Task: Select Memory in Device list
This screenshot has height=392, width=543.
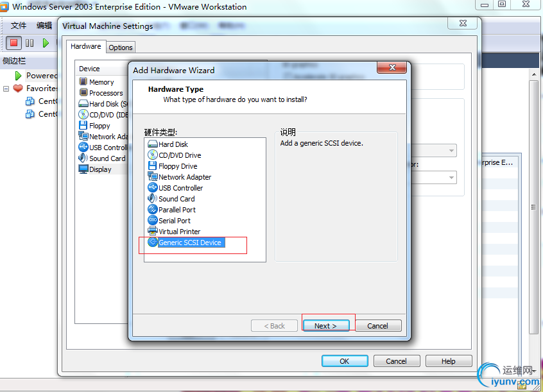Action: pos(96,82)
